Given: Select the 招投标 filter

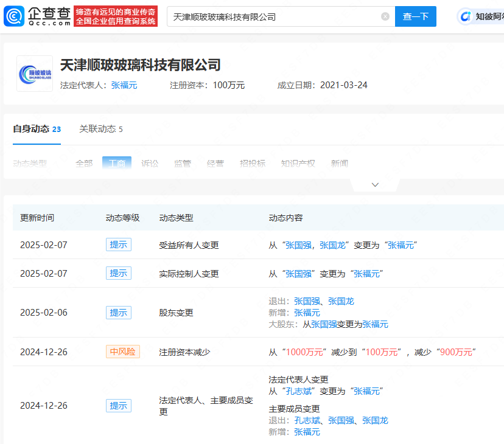Looking at the screenshot, I should coord(253,164).
